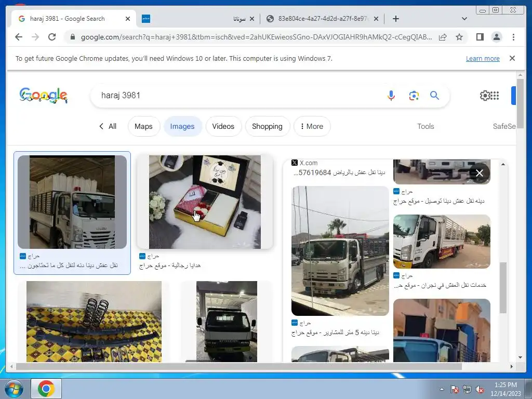The width and height of the screenshot is (532, 399).
Task: Open the حراج source under the gift result
Action: click(x=149, y=256)
